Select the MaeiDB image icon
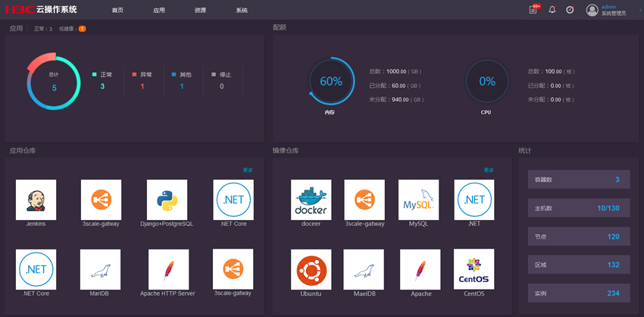 [364, 269]
